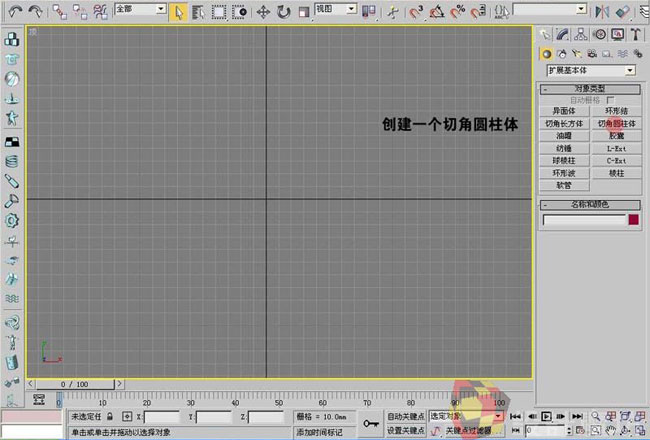Toggle the selection lock padlock icon
650x440 pixels.
click(x=109, y=416)
